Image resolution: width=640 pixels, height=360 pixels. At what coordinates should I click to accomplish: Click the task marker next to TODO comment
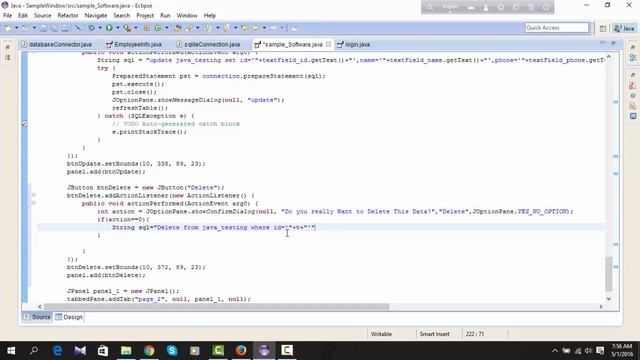(x=24, y=123)
